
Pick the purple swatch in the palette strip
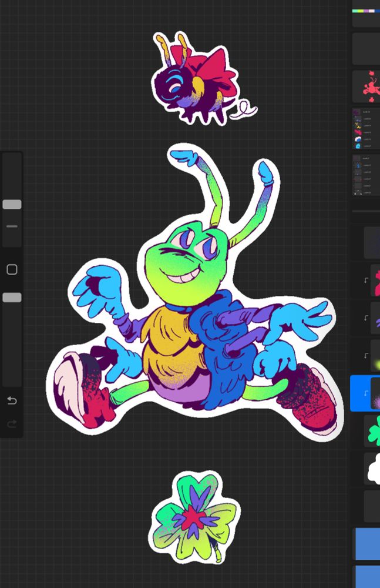(x=366, y=11)
